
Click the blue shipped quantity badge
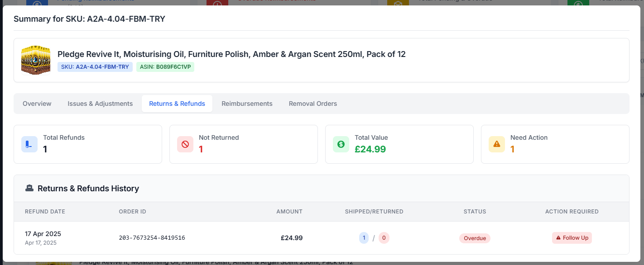tap(364, 238)
